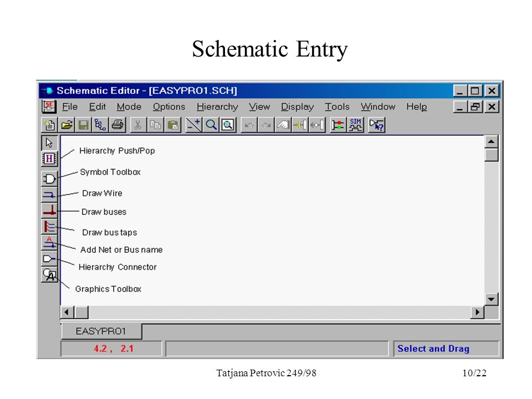Click the vertical scrollbar down arrow
The width and height of the screenshot is (532, 399).
(492, 299)
